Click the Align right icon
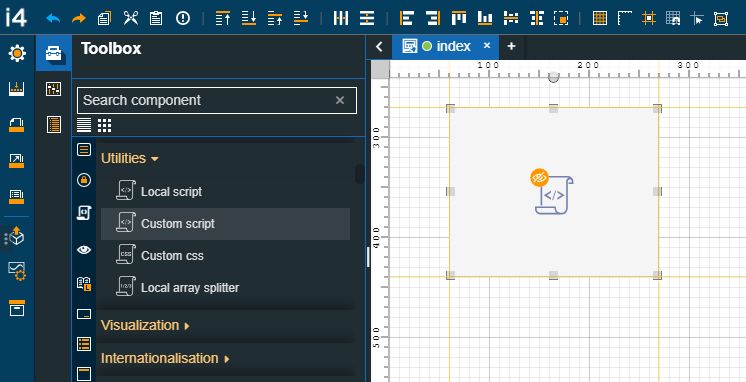This screenshot has width=746, height=382. (x=432, y=18)
